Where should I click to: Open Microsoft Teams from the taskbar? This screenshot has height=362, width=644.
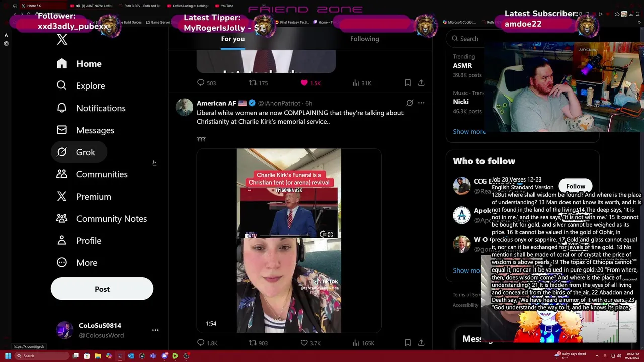pyautogui.click(x=153, y=356)
